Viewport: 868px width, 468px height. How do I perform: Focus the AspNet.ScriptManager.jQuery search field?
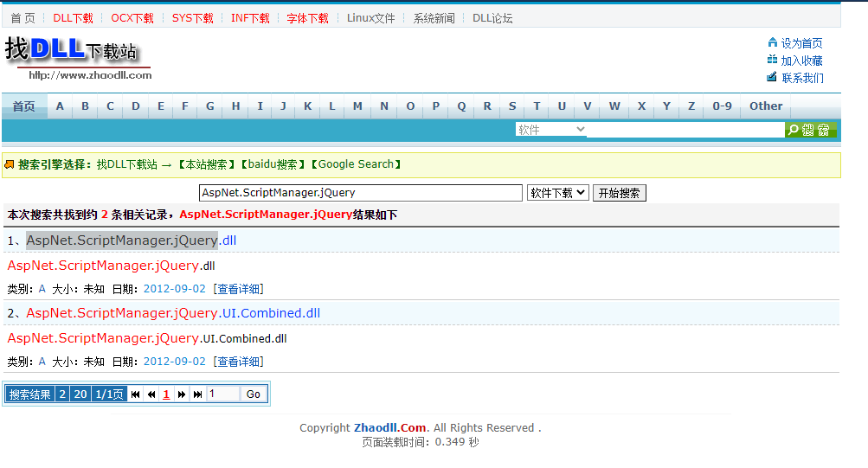(x=360, y=193)
